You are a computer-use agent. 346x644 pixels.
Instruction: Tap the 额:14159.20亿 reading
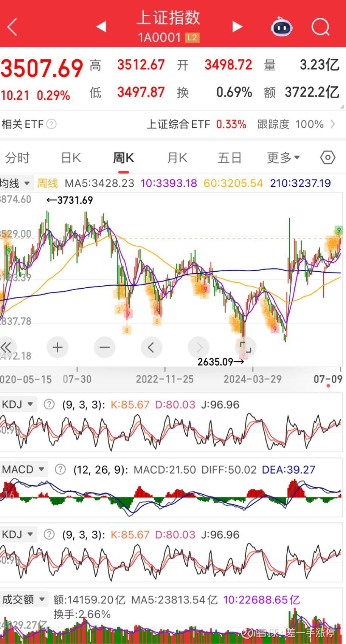89,600
